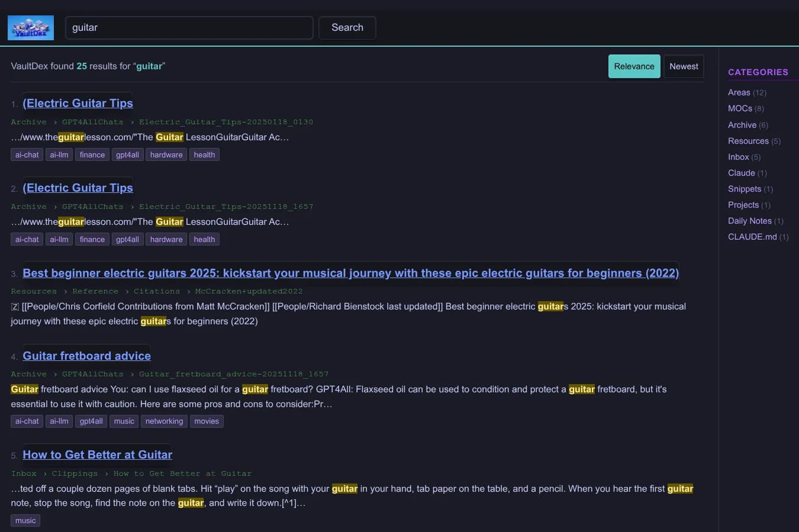Sort results by Relevance

634,66
